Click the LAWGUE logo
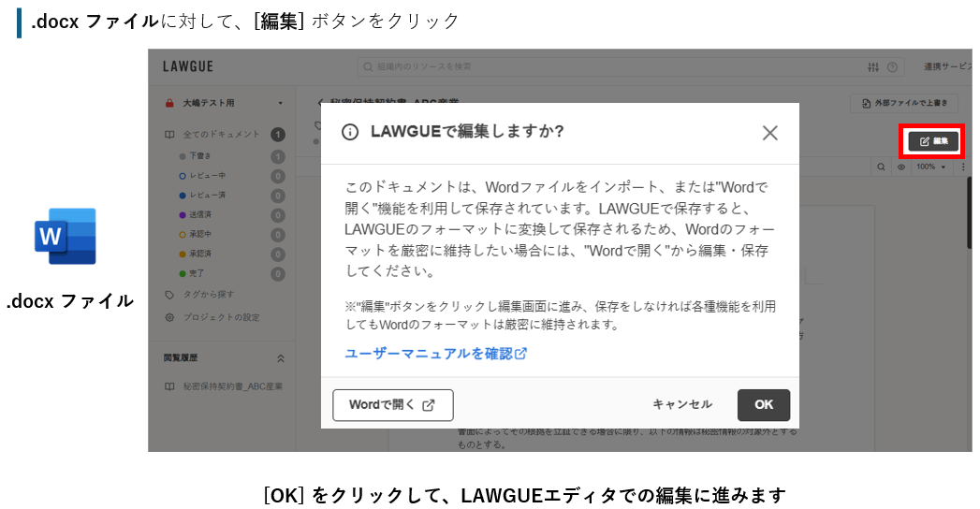This screenshot has width=980, height=509. 188,67
